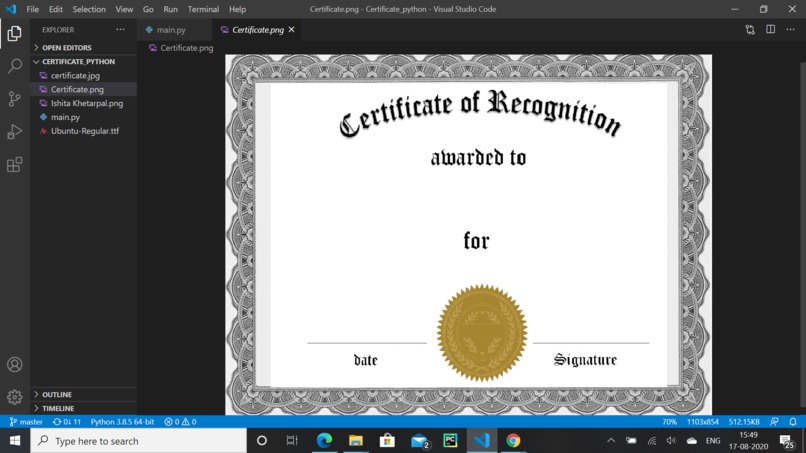Image resolution: width=806 pixels, height=453 pixels.
Task: Open the Help menu
Action: [x=237, y=9]
